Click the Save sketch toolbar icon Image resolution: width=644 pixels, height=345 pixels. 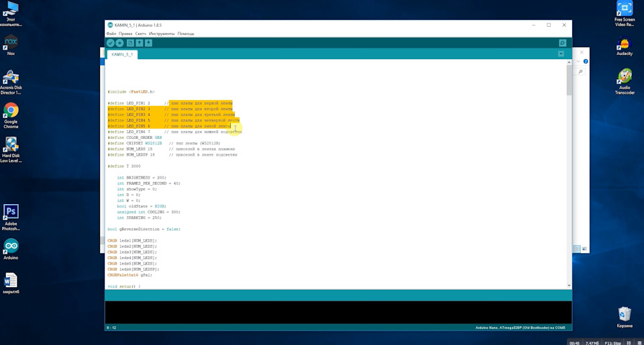pyautogui.click(x=148, y=43)
